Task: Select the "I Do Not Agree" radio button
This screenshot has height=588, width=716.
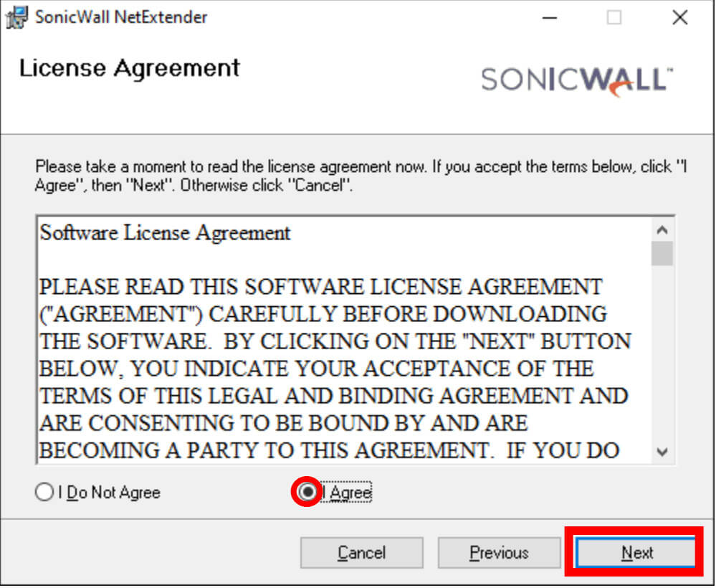Action: click(x=44, y=492)
